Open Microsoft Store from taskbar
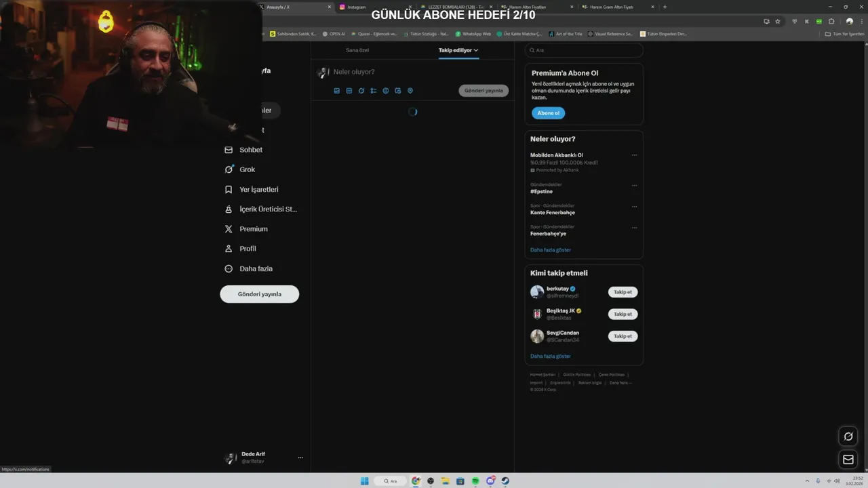Image resolution: width=868 pixels, height=488 pixels. pos(460,481)
